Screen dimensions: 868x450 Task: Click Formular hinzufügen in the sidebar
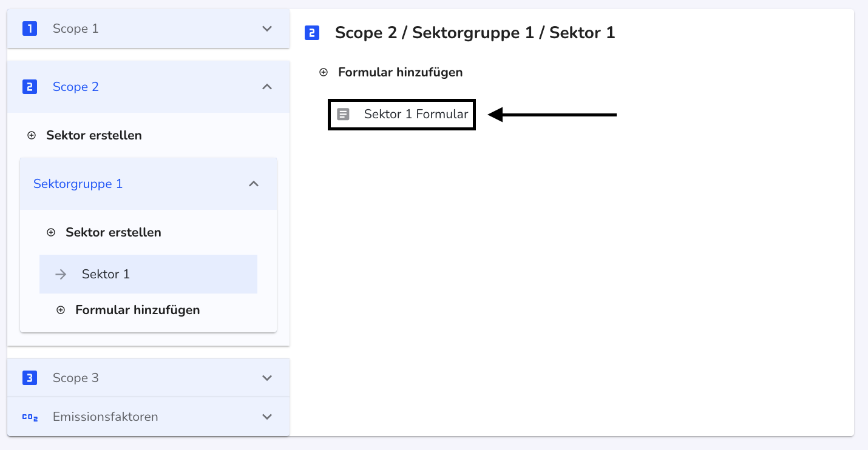138,310
